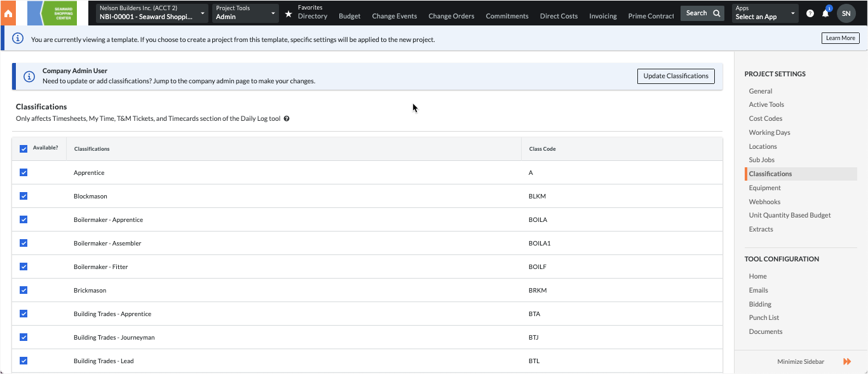868x374 pixels.
Task: Open Extracts settings
Action: click(x=761, y=230)
